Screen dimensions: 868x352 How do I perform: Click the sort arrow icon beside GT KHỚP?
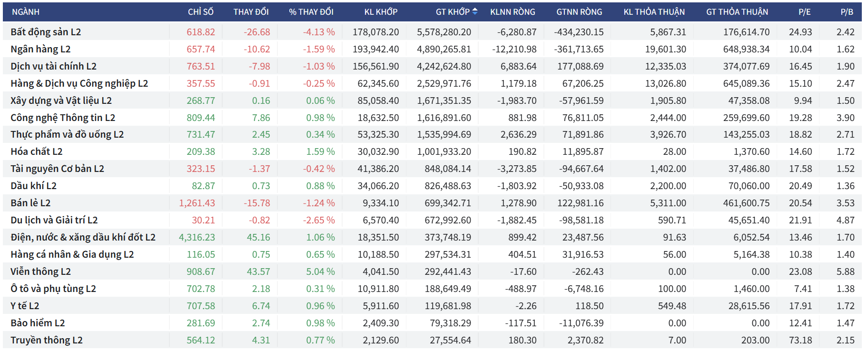(474, 11)
